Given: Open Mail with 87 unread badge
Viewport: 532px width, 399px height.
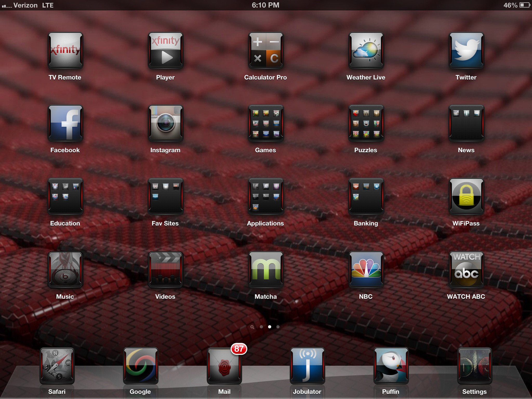Looking at the screenshot, I should point(224,366).
